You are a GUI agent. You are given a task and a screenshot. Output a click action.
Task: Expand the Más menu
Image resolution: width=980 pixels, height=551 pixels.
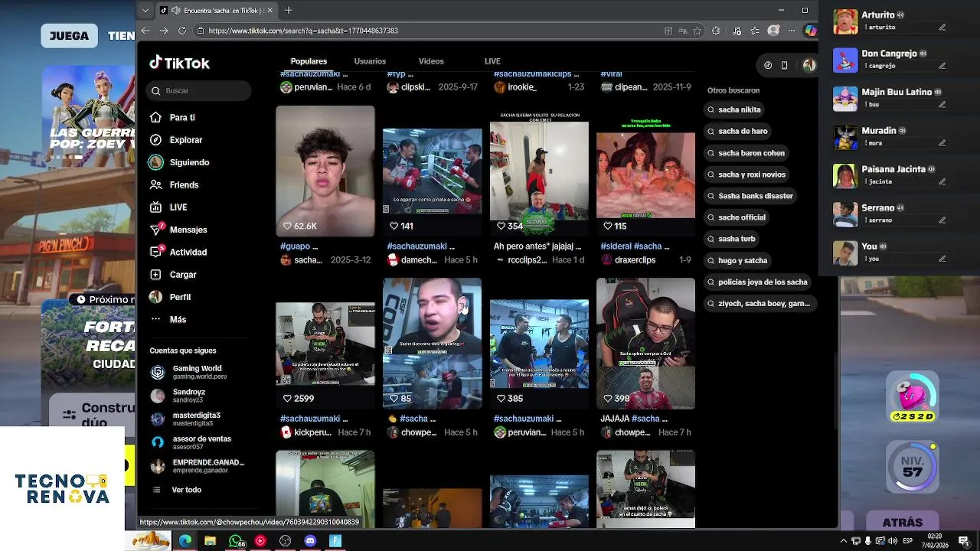[x=168, y=319]
